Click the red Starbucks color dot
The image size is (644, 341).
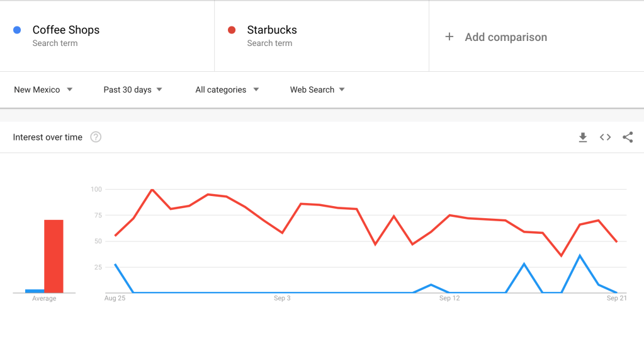pyautogui.click(x=232, y=30)
